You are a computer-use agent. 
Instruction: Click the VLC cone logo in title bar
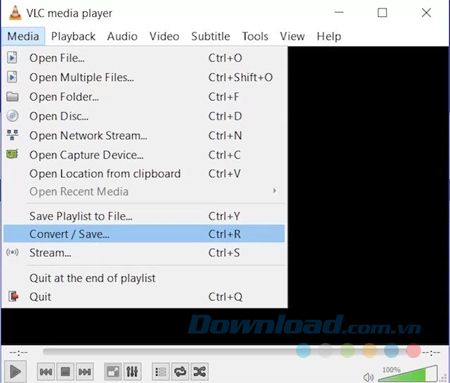[15, 13]
